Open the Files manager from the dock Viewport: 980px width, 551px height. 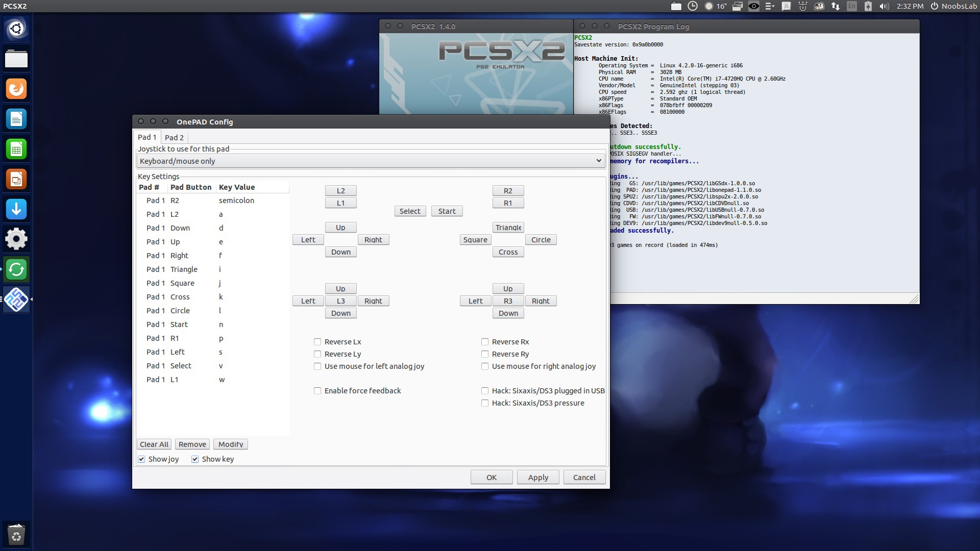[x=16, y=59]
